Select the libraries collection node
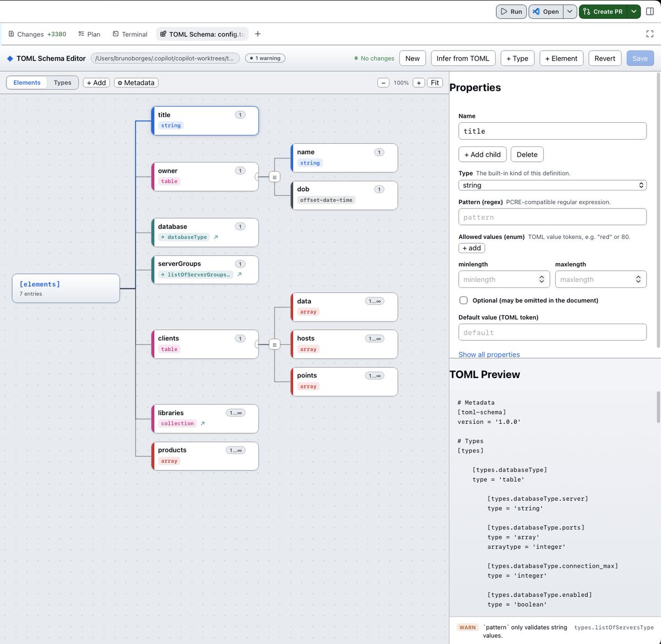 (x=205, y=418)
